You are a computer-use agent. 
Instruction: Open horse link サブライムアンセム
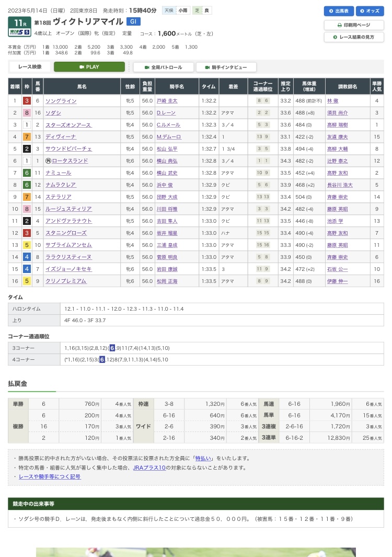[68, 245]
